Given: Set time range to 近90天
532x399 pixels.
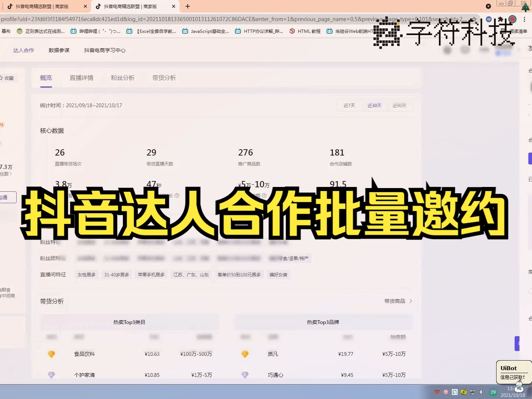Looking at the screenshot, I should [400, 105].
